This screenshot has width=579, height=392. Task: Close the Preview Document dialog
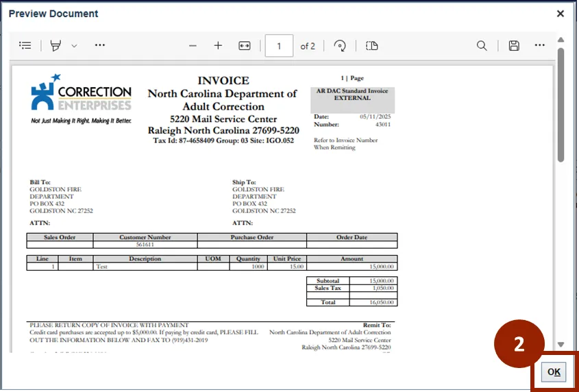(560, 14)
